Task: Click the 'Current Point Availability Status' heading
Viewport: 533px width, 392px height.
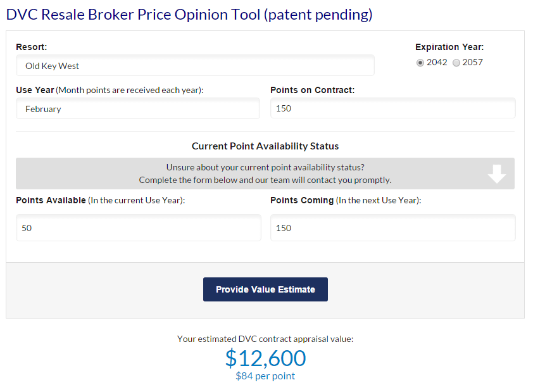Action: 265,146
